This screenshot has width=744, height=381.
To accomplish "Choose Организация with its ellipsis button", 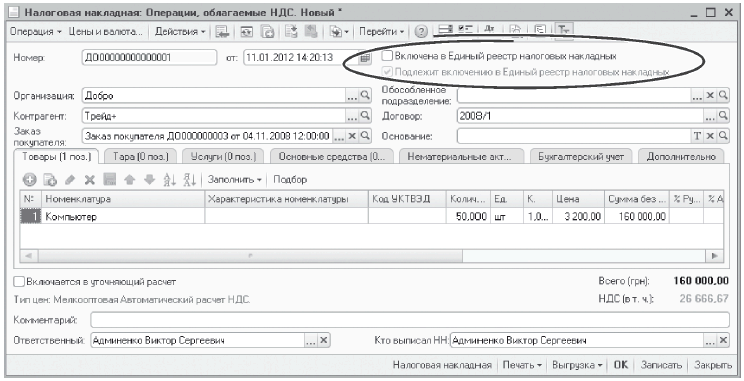I will (352, 95).
